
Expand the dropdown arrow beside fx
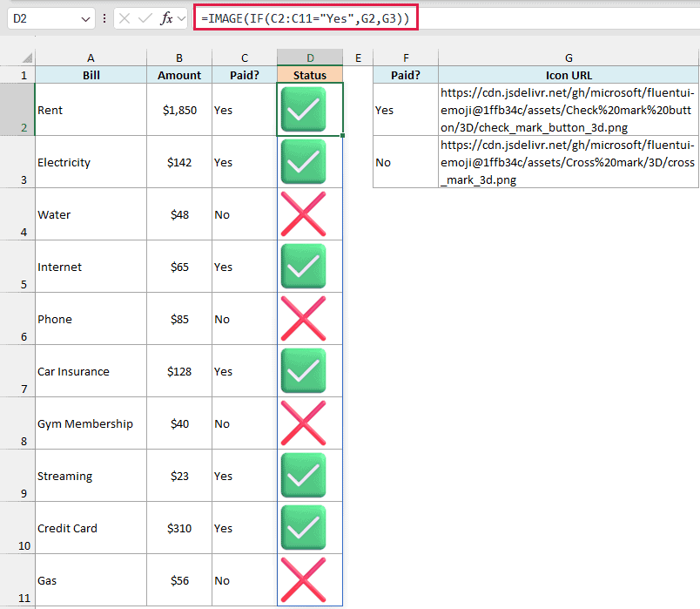pyautogui.click(x=181, y=19)
